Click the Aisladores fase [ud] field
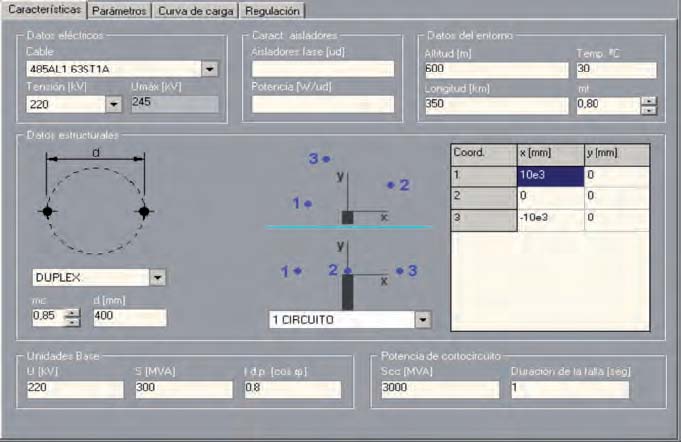Image resolution: width=681 pixels, height=442 pixels. pyautogui.click(x=322, y=69)
